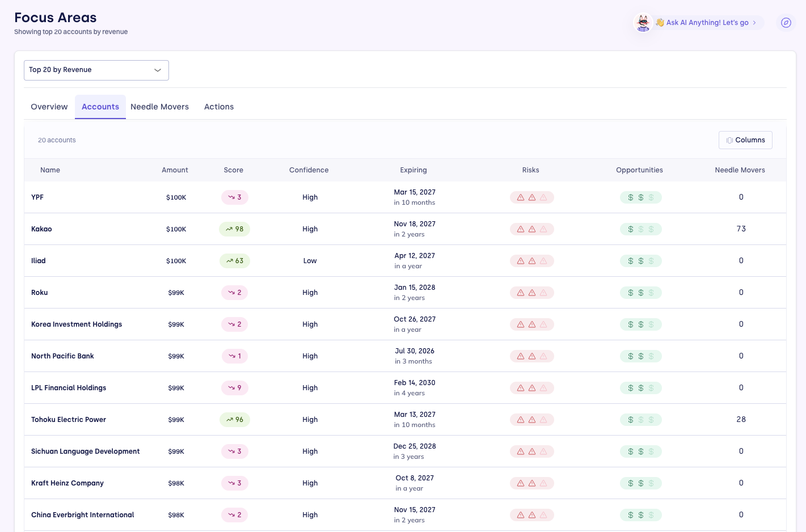Open the Top 20 by Revenue dropdown
806x532 pixels.
coord(96,70)
